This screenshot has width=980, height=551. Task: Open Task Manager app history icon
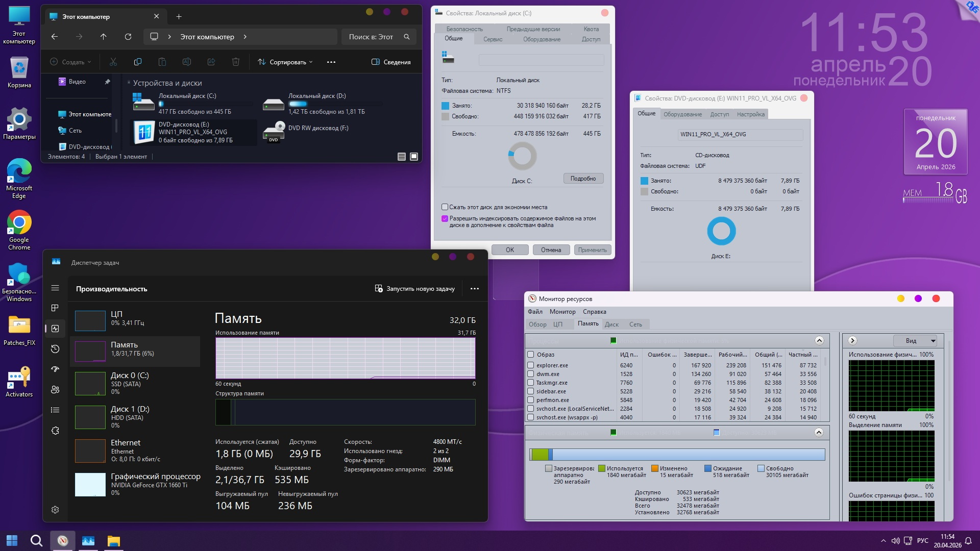pyautogui.click(x=55, y=349)
